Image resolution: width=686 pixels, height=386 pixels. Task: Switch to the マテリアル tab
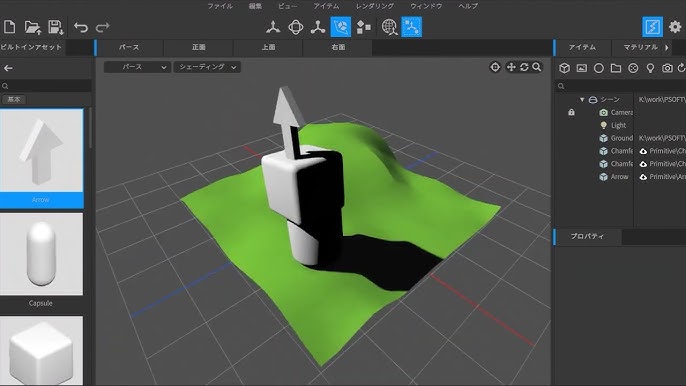[640, 47]
